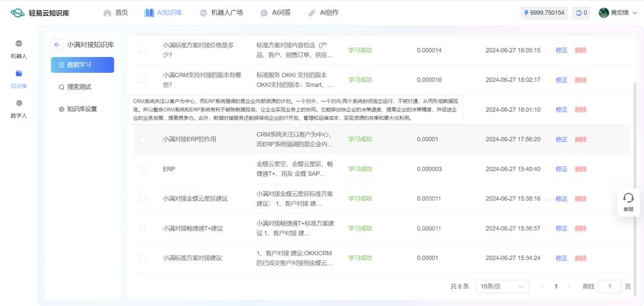The width and height of the screenshot is (644, 306).
Task: Click the 前往 page number input field
Action: pyautogui.click(x=610, y=286)
